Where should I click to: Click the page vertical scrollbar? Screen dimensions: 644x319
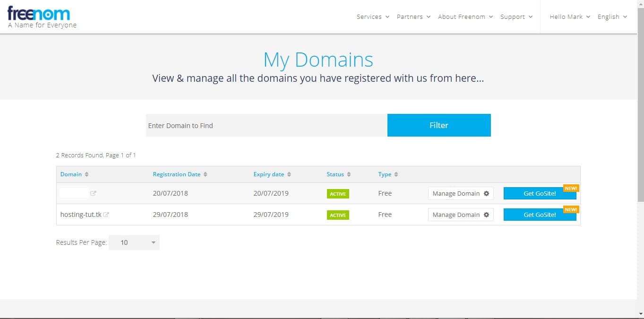click(641, 104)
